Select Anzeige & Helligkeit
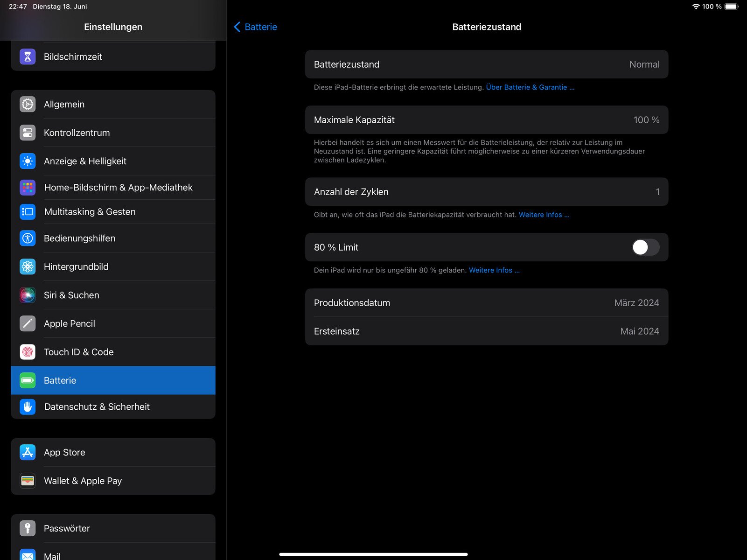The image size is (747, 560). [113, 161]
